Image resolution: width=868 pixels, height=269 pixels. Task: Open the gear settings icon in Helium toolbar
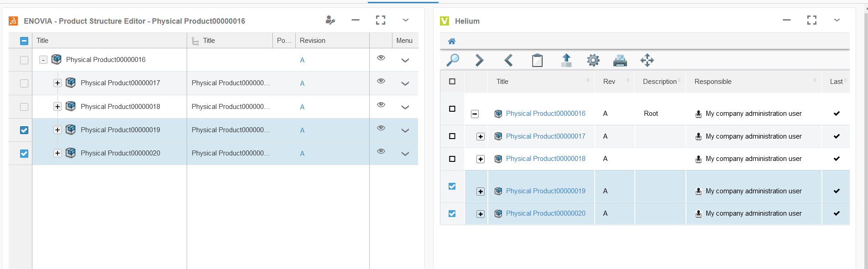click(x=593, y=60)
